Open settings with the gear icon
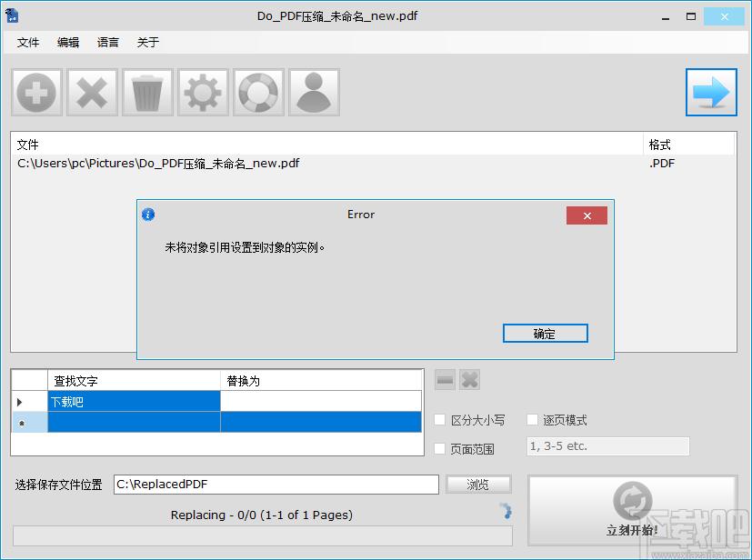The height and width of the screenshot is (560, 752). 203,92
